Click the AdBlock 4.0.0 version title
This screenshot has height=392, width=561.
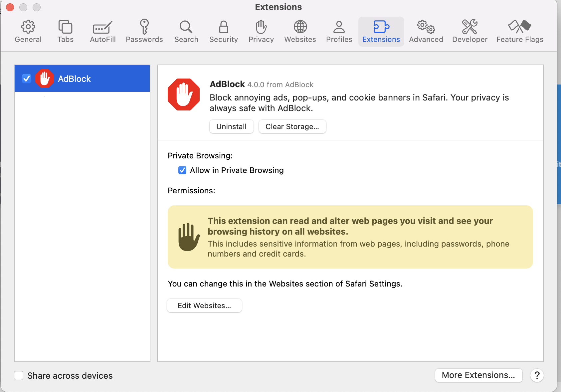262,84
